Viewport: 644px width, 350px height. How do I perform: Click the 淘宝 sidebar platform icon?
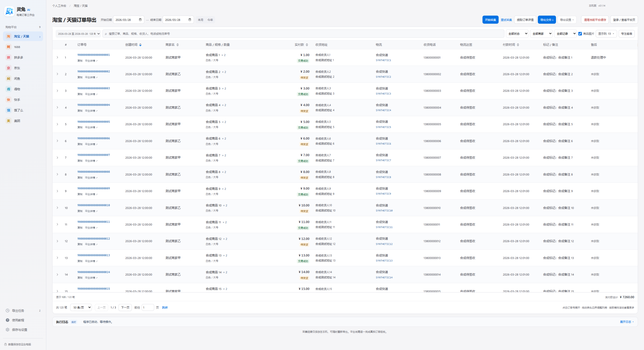(x=9, y=36)
